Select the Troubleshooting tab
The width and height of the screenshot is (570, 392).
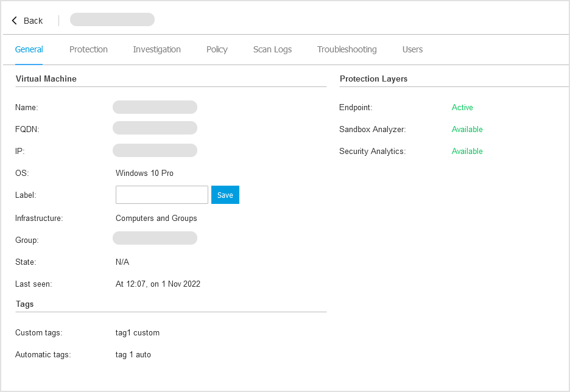[x=347, y=49]
